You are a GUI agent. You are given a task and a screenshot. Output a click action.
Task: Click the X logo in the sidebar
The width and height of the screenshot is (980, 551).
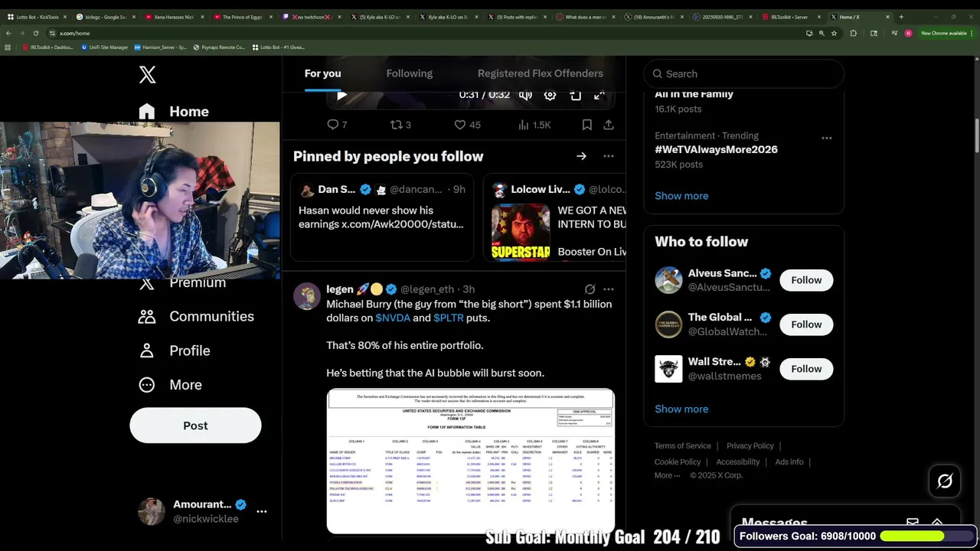click(x=148, y=74)
